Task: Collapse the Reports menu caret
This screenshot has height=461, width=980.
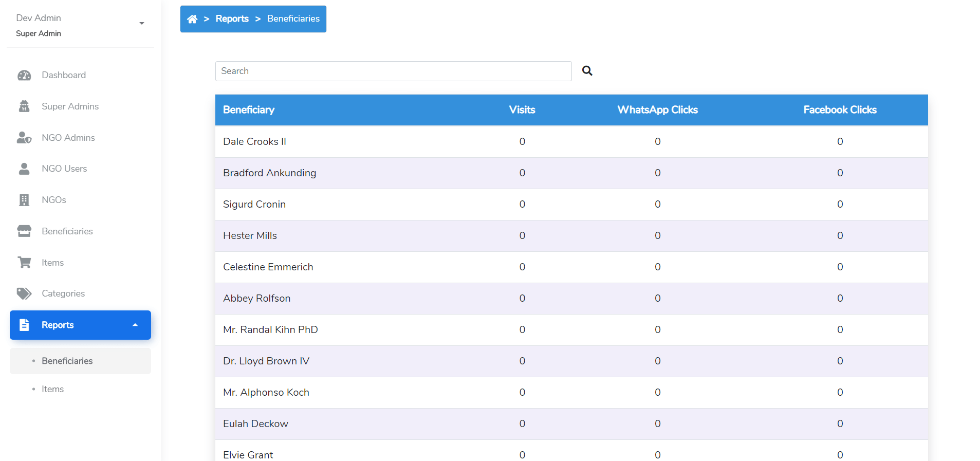Action: [135, 325]
